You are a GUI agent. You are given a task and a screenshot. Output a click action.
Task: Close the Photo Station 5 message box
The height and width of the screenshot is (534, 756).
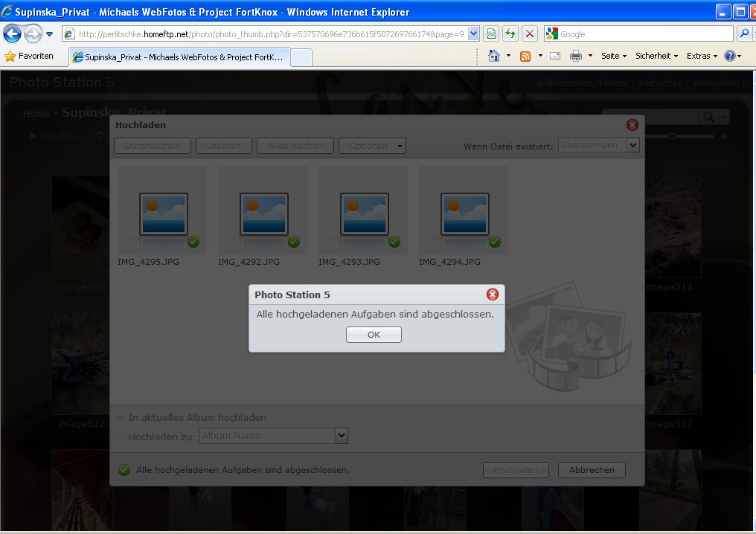click(x=492, y=295)
